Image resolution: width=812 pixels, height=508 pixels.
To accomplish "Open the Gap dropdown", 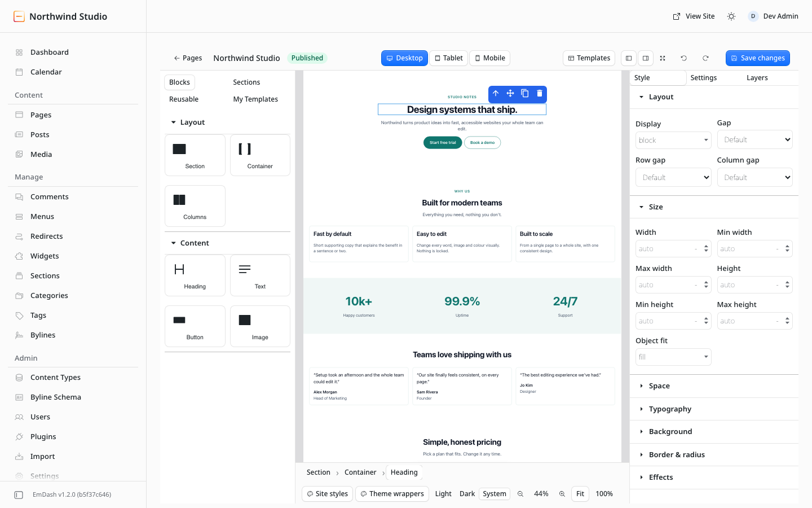I will click(x=755, y=140).
